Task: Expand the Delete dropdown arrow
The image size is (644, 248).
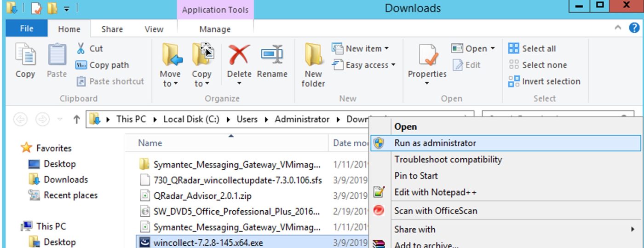Action: (239, 83)
